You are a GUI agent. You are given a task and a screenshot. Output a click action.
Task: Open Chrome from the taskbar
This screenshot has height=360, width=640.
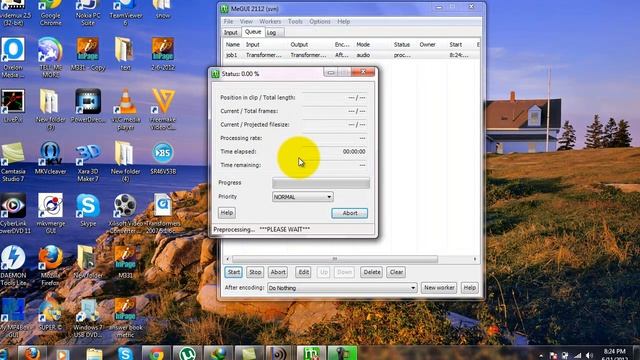[x=156, y=353]
